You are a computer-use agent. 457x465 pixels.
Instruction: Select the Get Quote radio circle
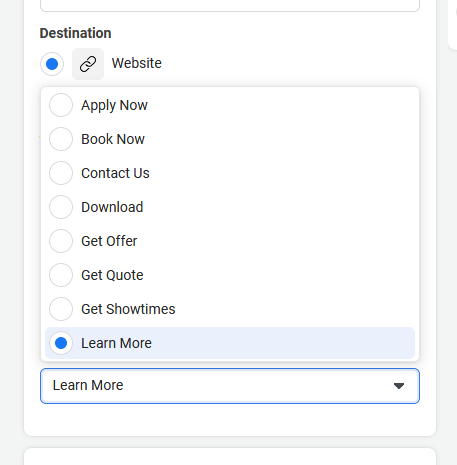click(x=61, y=275)
